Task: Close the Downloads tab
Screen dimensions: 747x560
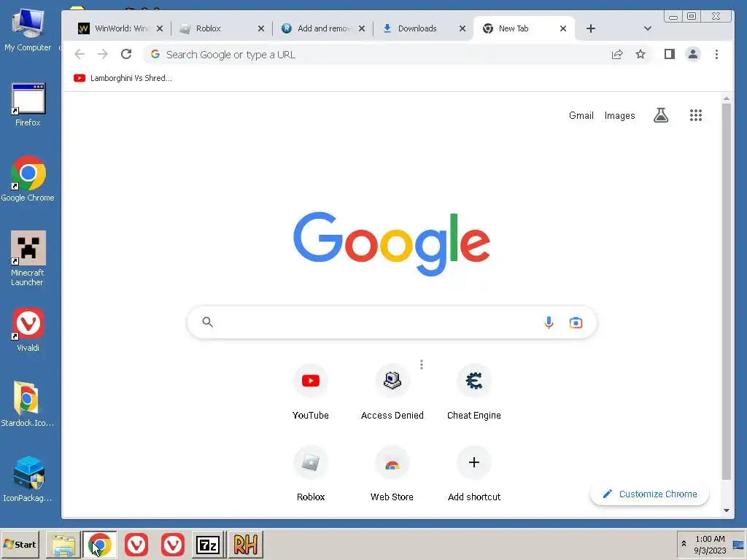Action: 462,28
